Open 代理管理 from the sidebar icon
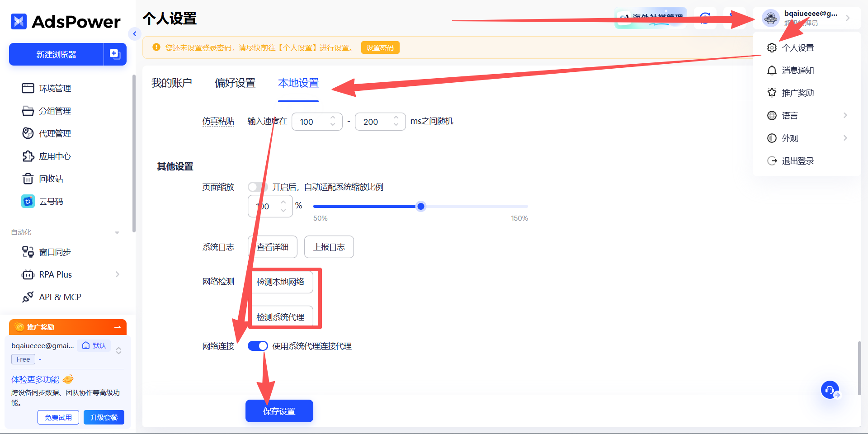Viewport: 868px width, 434px height. coord(28,133)
